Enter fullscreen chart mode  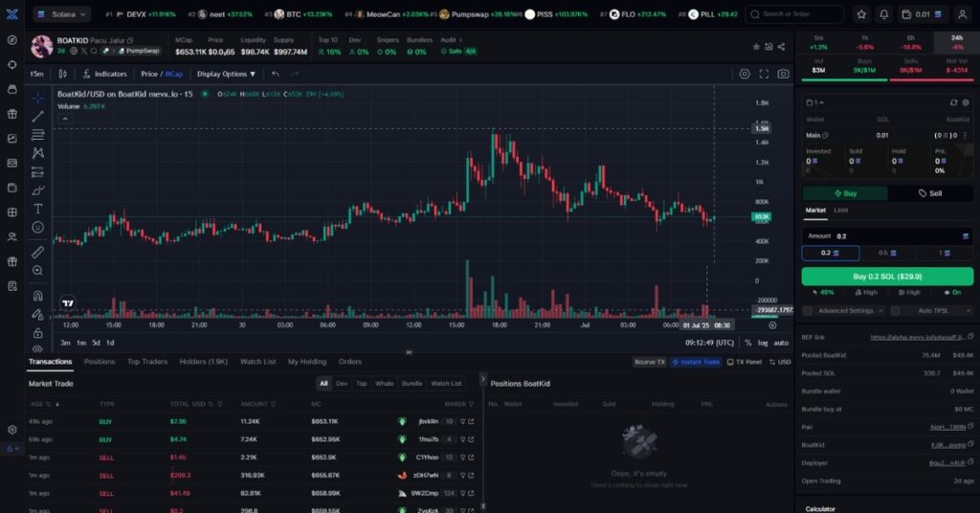764,74
